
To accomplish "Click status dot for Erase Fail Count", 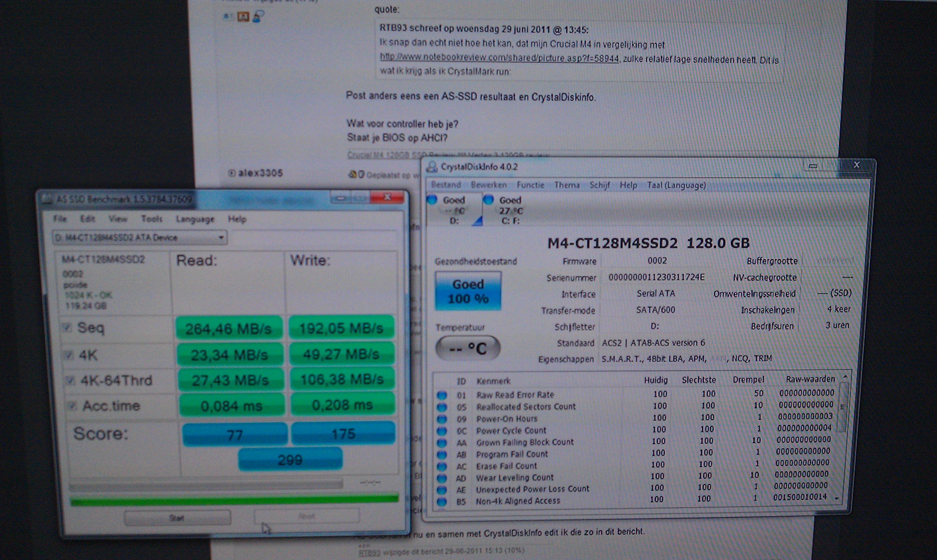I will [x=442, y=466].
